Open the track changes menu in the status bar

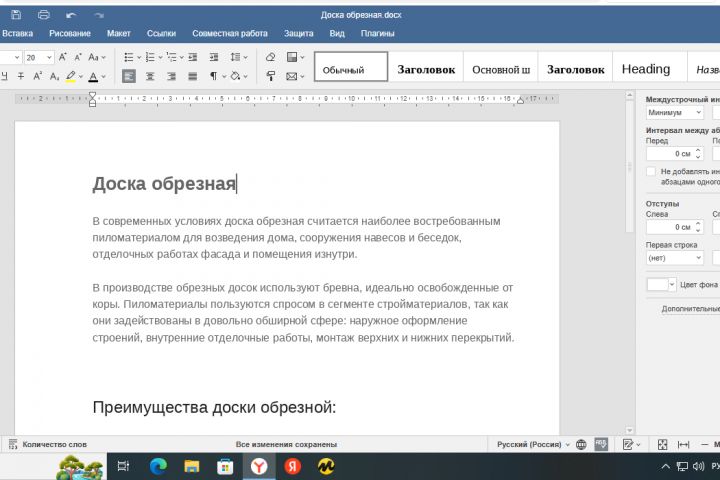coord(632,445)
